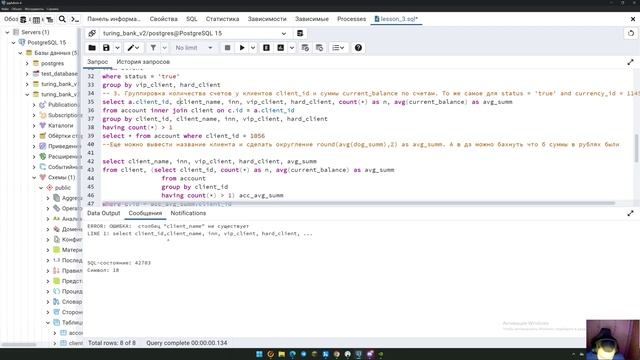640x360 pixels.
Task: Open the execute options dropdown arrow
Action: point(253,48)
